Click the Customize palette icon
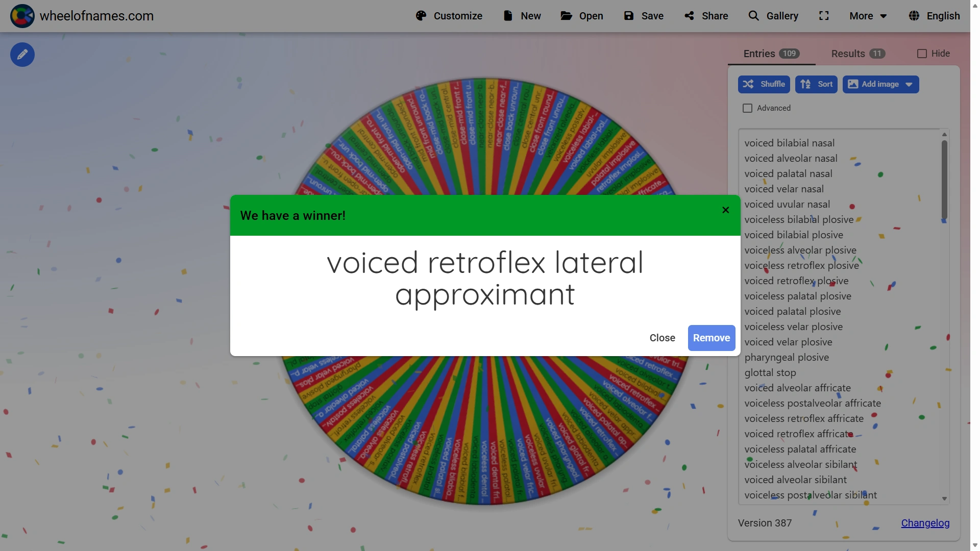 (x=421, y=16)
